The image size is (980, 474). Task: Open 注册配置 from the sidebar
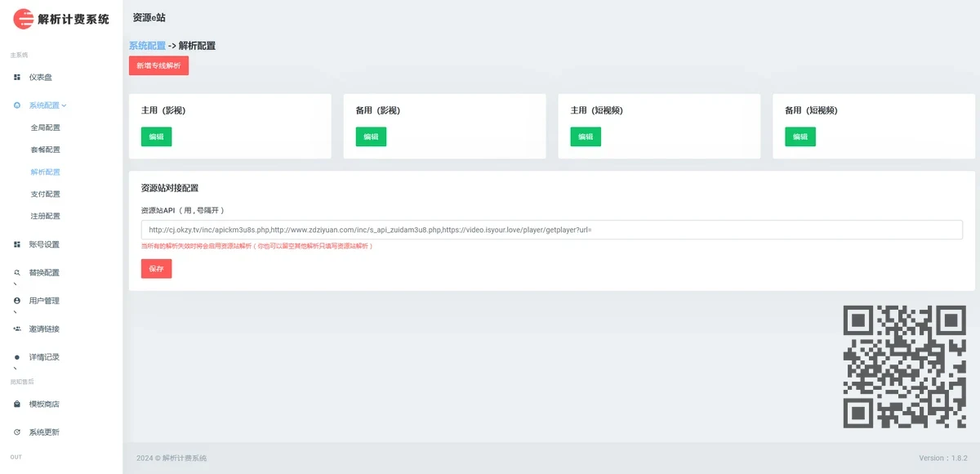click(x=47, y=216)
